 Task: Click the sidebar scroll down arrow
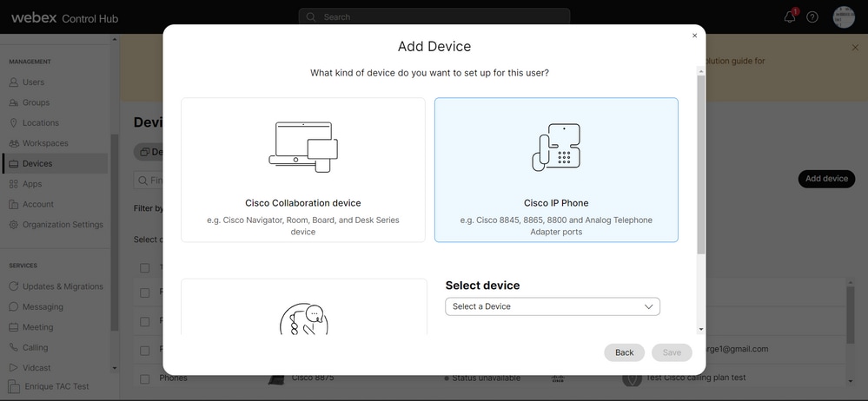pos(115,368)
